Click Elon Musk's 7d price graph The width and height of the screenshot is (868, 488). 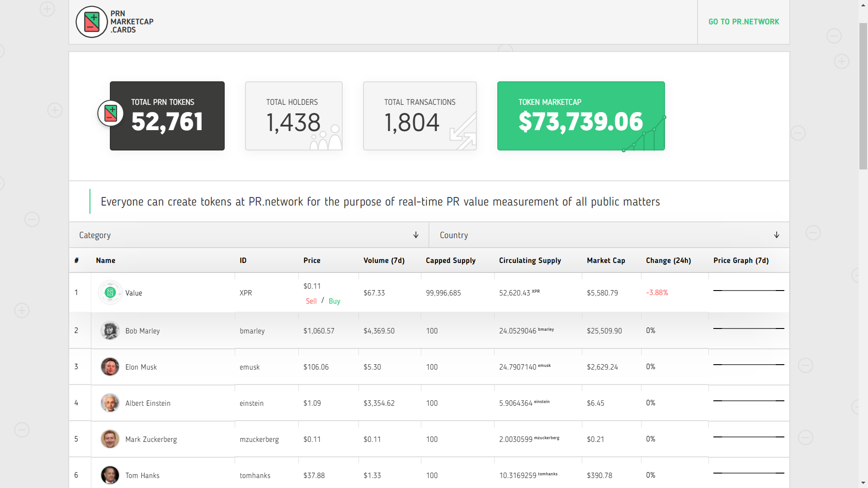[x=749, y=365]
